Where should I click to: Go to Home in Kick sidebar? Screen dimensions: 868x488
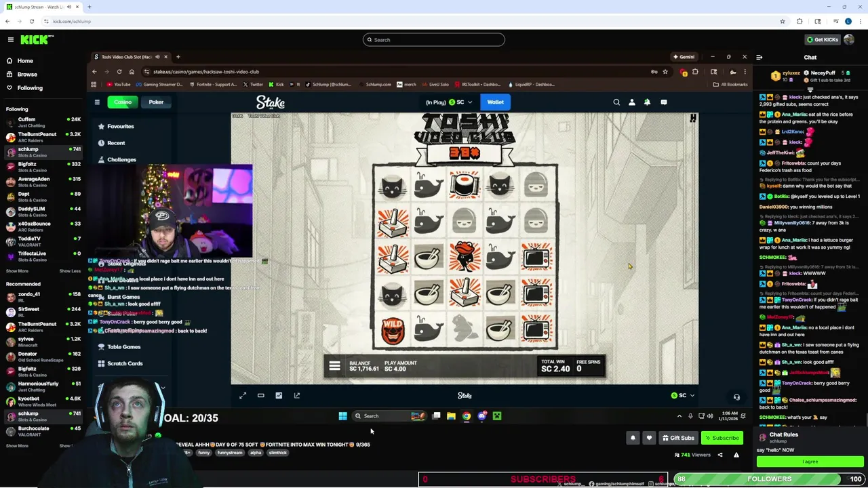[25, 61]
